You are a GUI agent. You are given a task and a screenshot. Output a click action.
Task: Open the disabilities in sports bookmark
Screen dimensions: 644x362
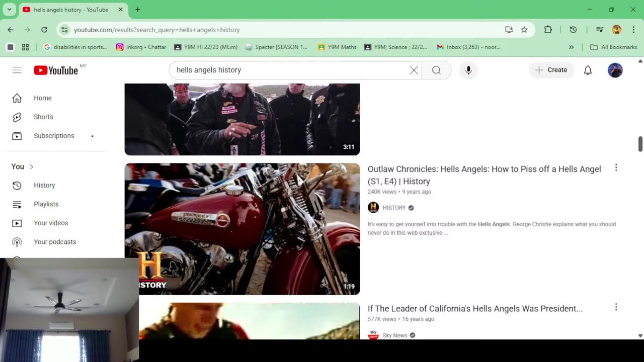pyautogui.click(x=75, y=47)
